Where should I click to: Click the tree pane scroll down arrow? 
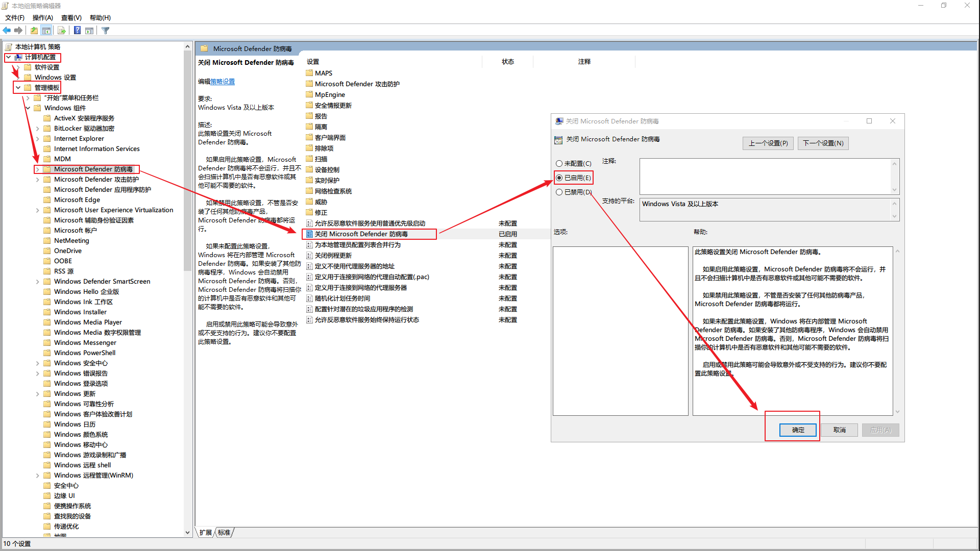(188, 533)
